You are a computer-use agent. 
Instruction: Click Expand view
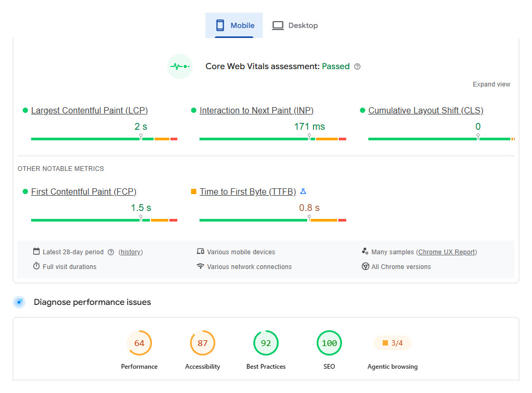(491, 84)
